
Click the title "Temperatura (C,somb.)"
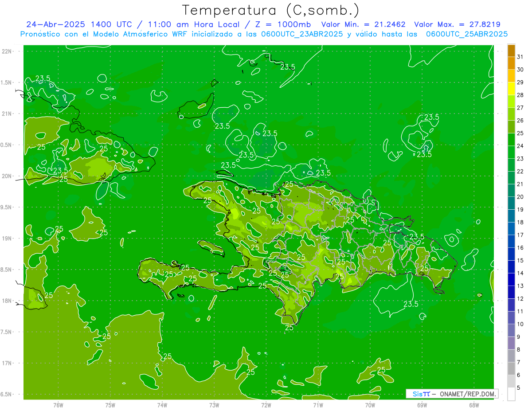pyautogui.click(x=271, y=10)
